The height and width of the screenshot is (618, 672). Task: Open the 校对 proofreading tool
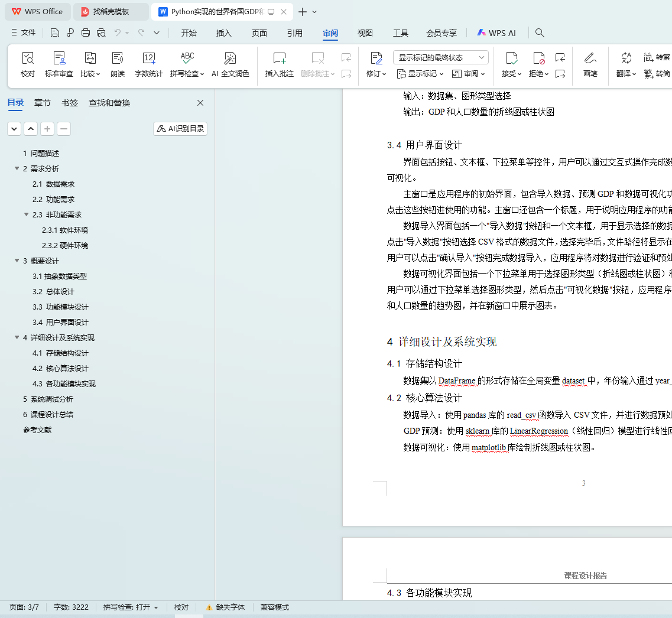click(28, 64)
